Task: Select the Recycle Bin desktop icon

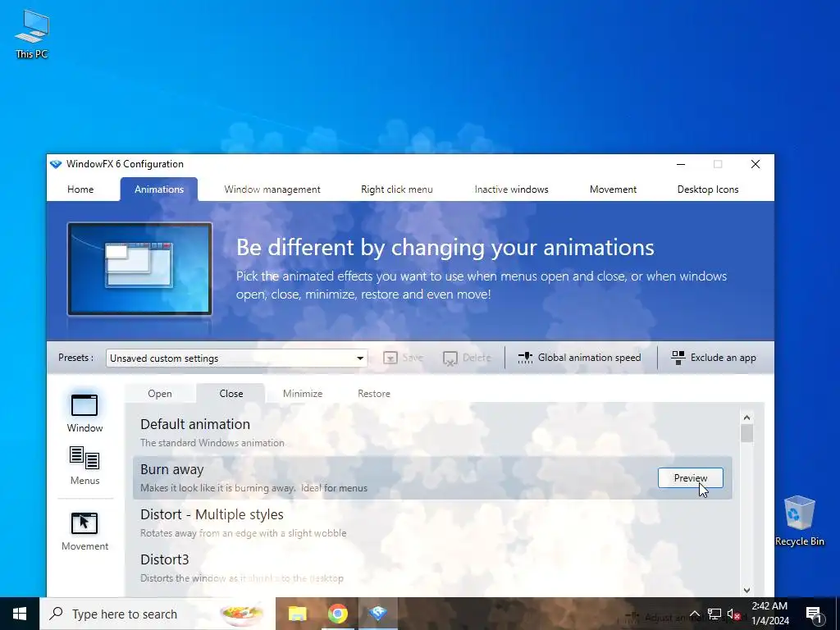Action: 799,521
